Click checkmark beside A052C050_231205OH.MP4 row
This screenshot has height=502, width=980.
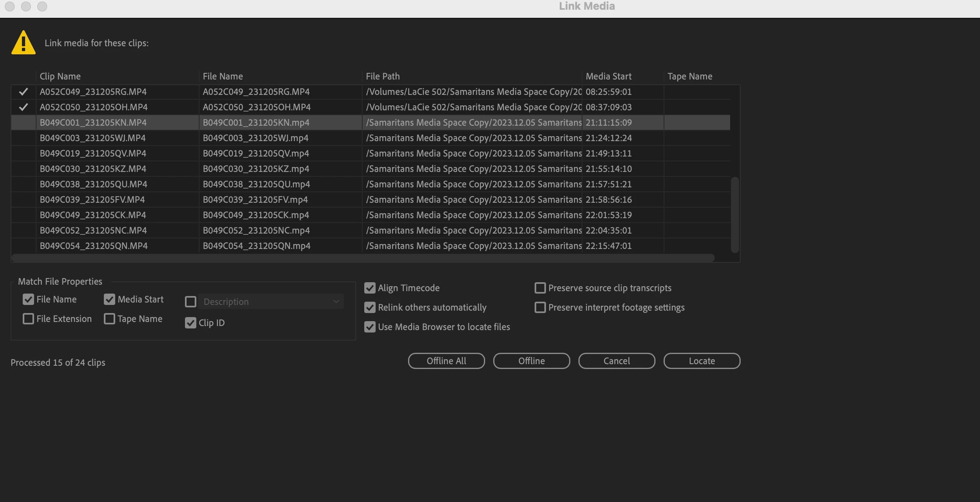pyautogui.click(x=24, y=107)
